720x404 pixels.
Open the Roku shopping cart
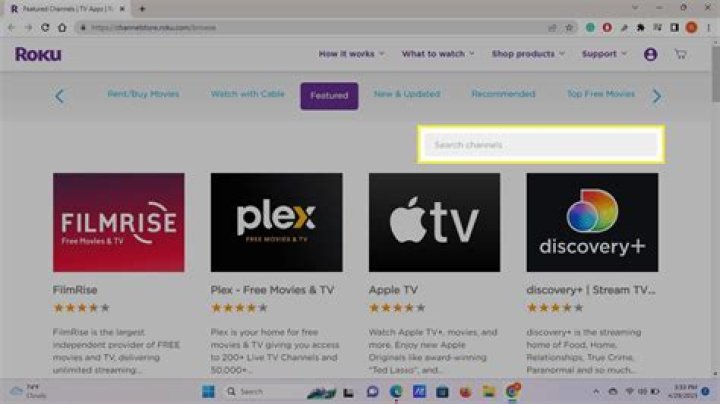(x=681, y=54)
